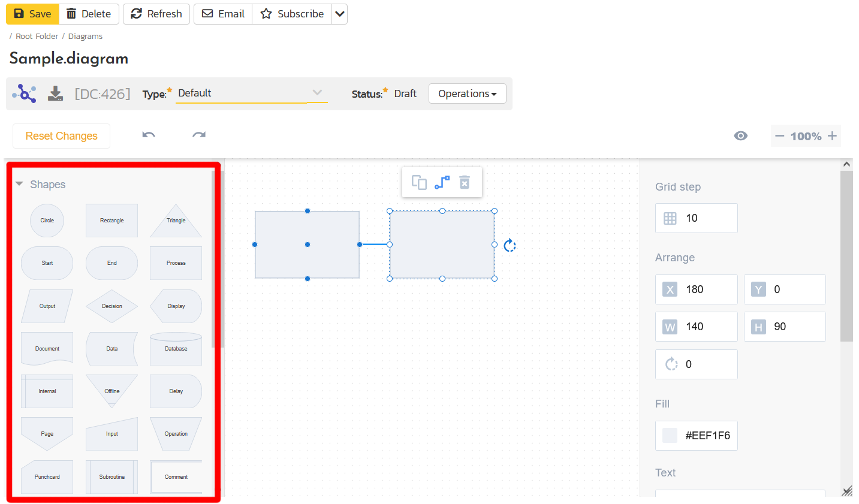Zoom in with the plus icon
Screen dimensions: 859x504
[x=832, y=136]
